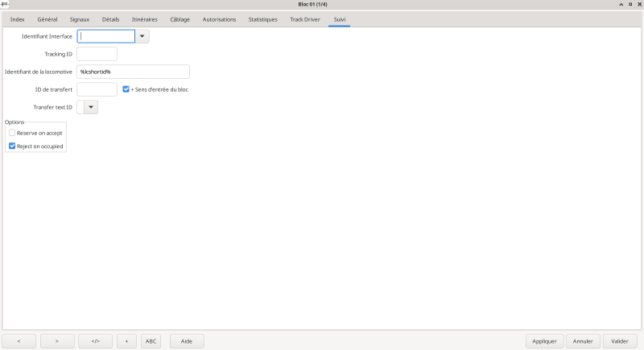The image size is (644, 350).
Task: Click the previous block '<' button
Action: tap(19, 341)
